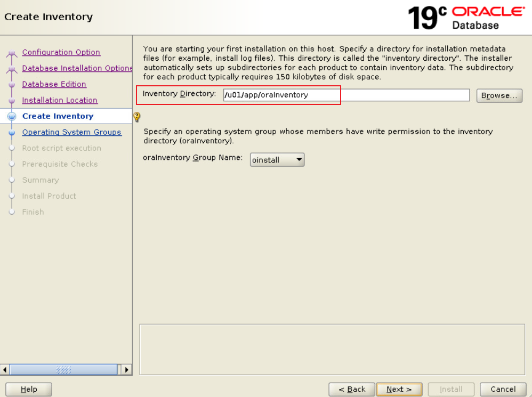
Task: Click the Cancel button
Action: pyautogui.click(x=503, y=389)
